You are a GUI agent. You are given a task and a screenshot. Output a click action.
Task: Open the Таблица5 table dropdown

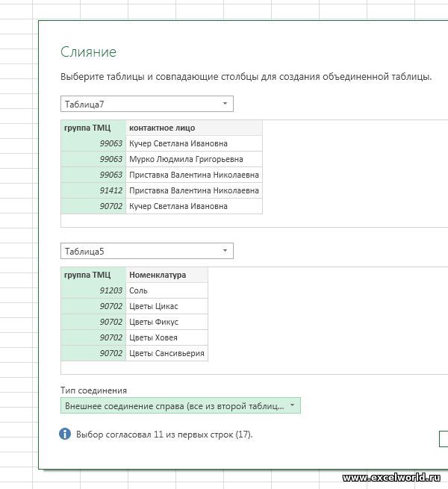click(x=146, y=251)
